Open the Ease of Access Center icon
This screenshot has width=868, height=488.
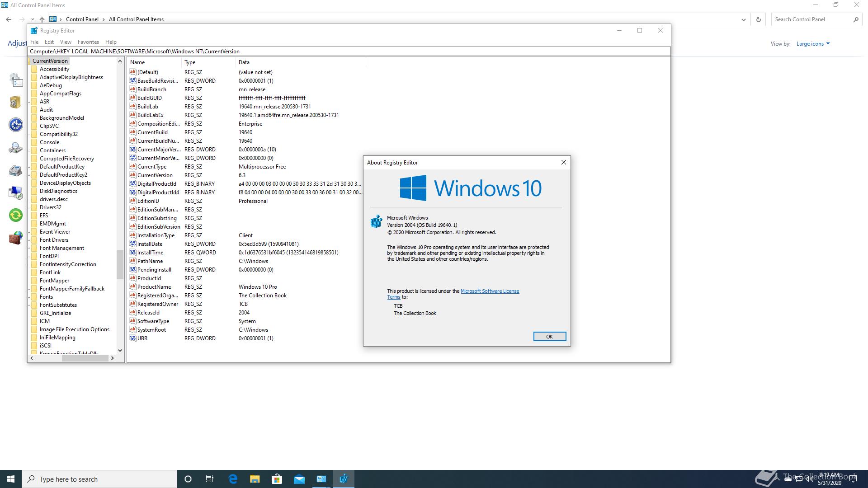pos(16,125)
